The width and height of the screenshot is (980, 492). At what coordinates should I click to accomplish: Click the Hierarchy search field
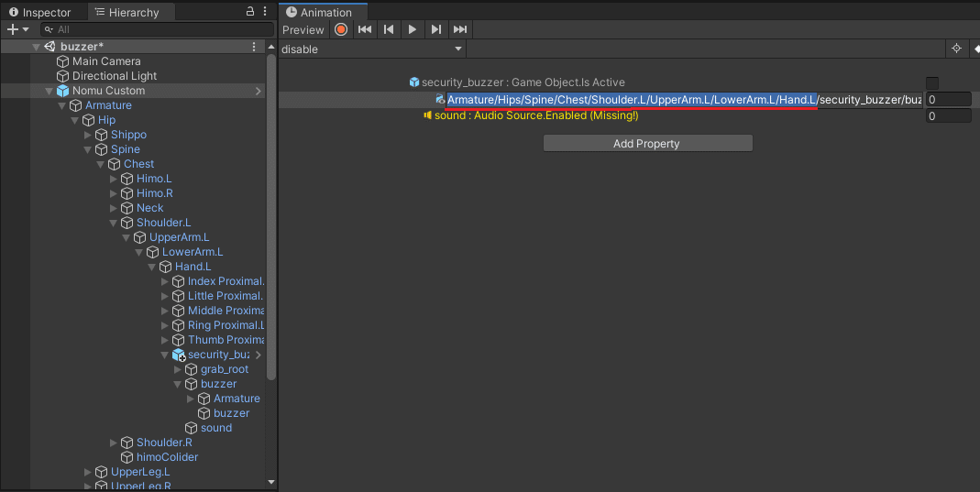[x=157, y=29]
